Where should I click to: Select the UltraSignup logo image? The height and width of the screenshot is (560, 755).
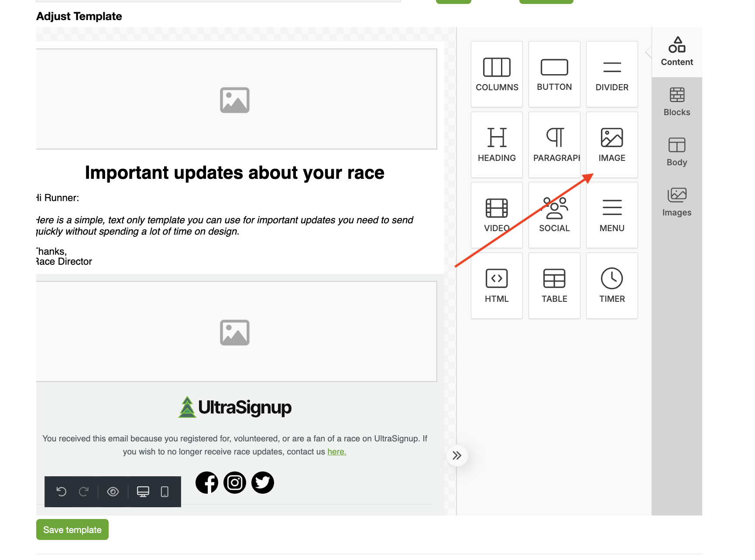click(x=235, y=407)
